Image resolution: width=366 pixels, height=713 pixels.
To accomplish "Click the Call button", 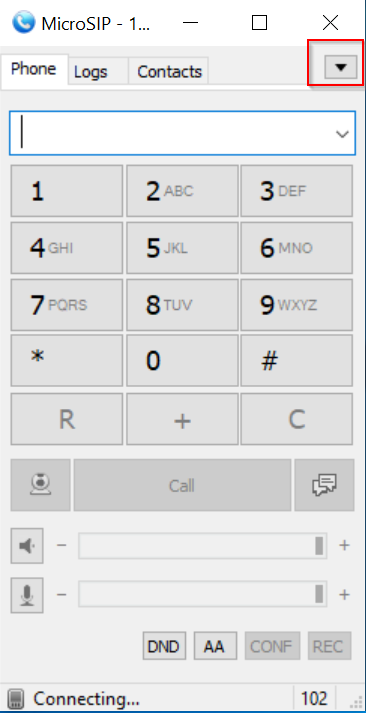I will click(x=182, y=485).
